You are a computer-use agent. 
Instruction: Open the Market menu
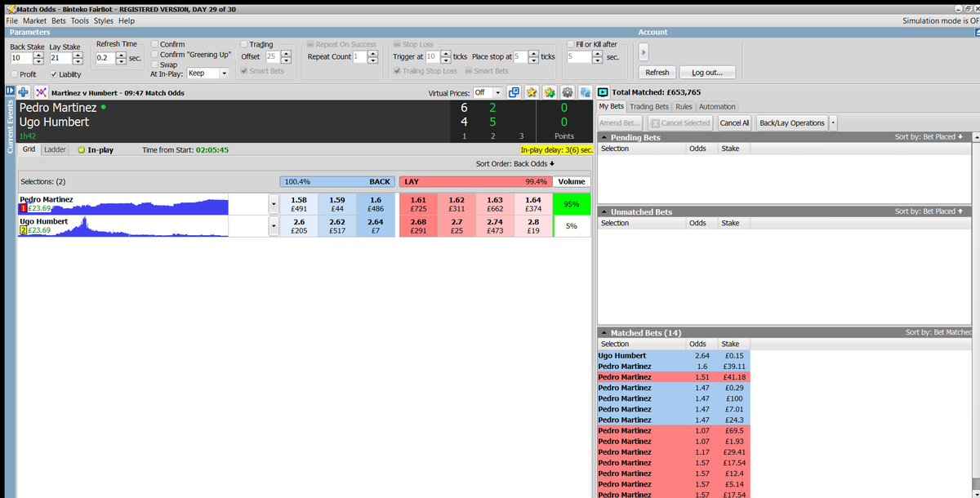pos(34,20)
